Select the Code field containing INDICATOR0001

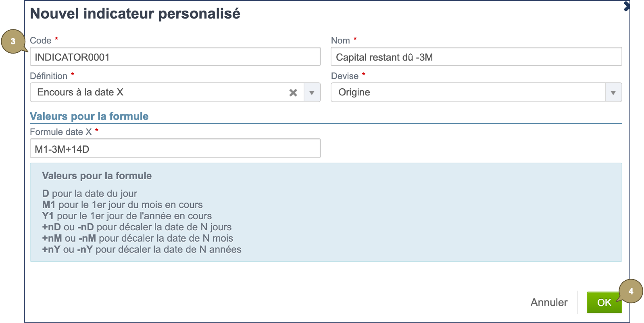(175, 56)
